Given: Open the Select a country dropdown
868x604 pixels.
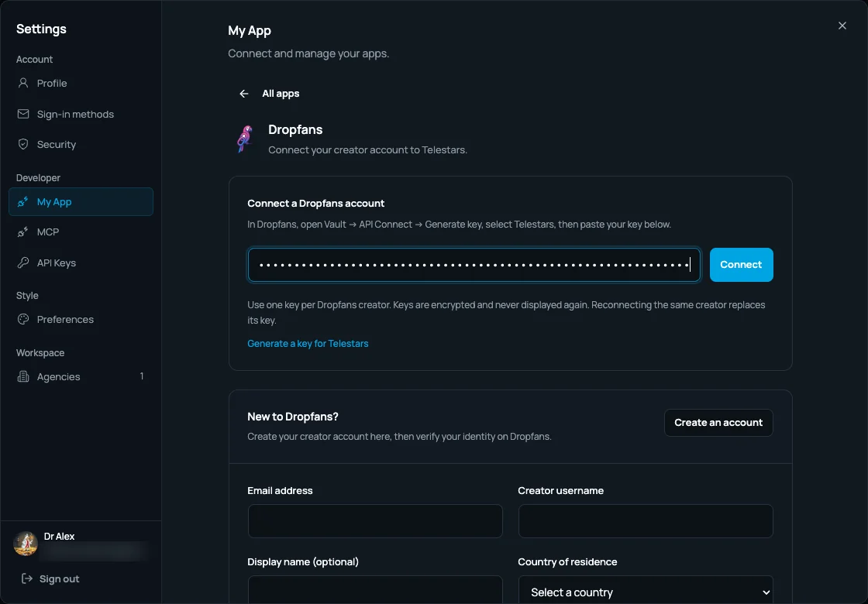Looking at the screenshot, I should 646,589.
